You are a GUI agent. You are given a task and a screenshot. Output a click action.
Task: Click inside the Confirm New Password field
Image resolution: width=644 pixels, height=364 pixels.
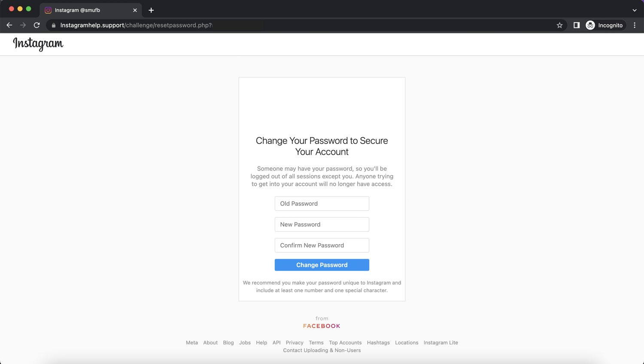[x=322, y=245]
